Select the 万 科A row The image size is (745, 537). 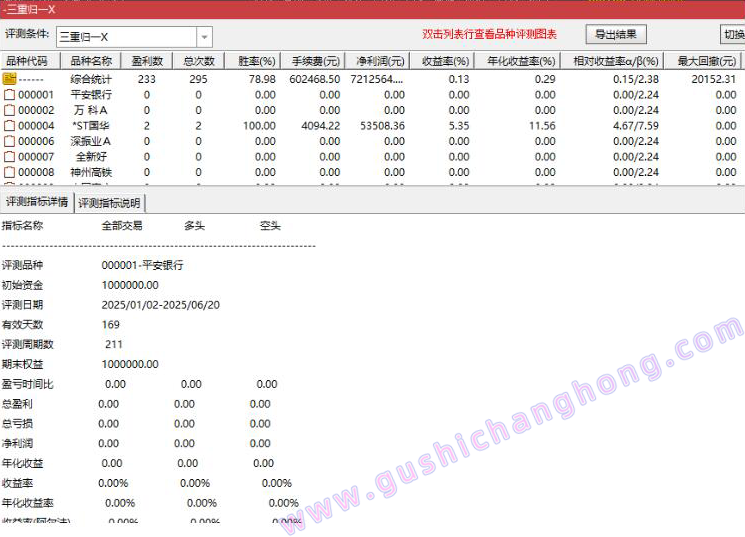point(372,110)
